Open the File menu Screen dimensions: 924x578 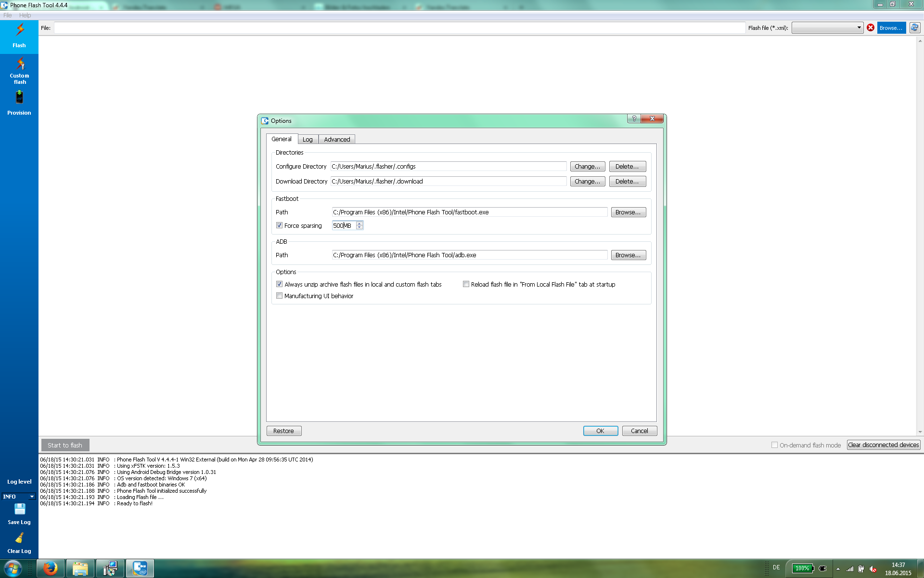pyautogui.click(x=8, y=15)
